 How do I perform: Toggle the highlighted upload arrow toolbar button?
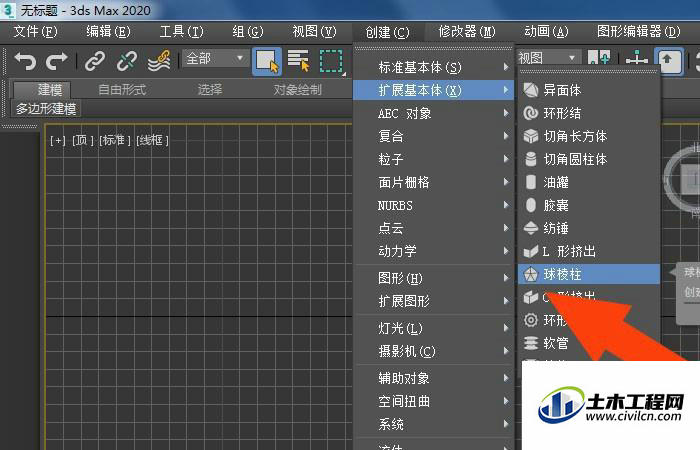pyautogui.click(x=668, y=61)
